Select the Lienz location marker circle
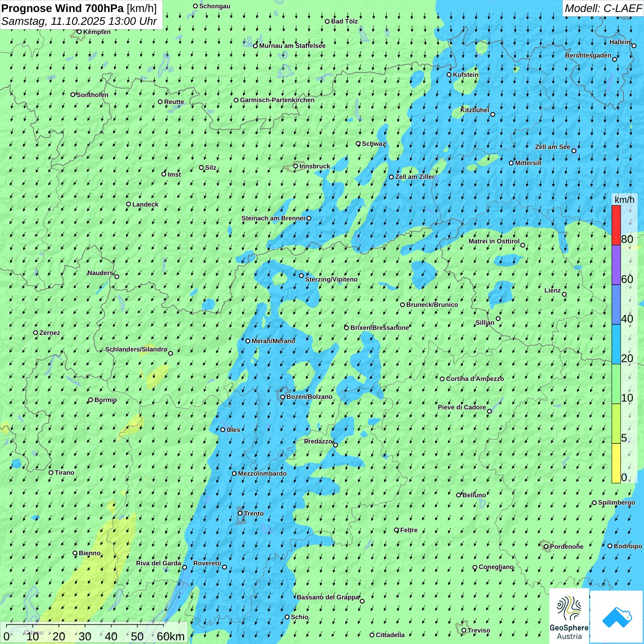644x644 pixels. tap(564, 294)
